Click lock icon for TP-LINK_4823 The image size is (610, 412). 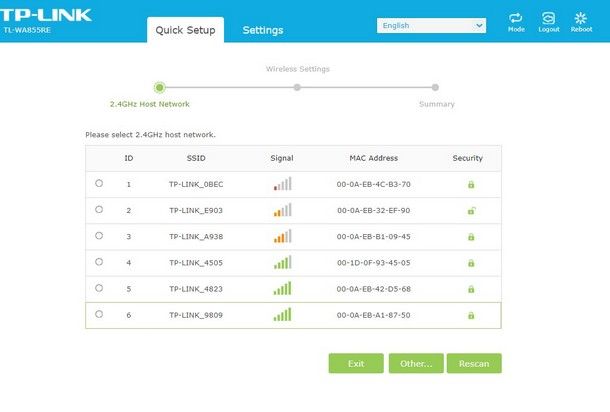pos(471,289)
